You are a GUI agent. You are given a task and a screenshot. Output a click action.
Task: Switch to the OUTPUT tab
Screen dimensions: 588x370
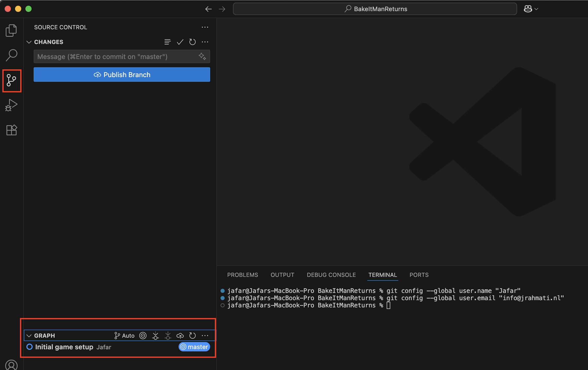click(282, 275)
